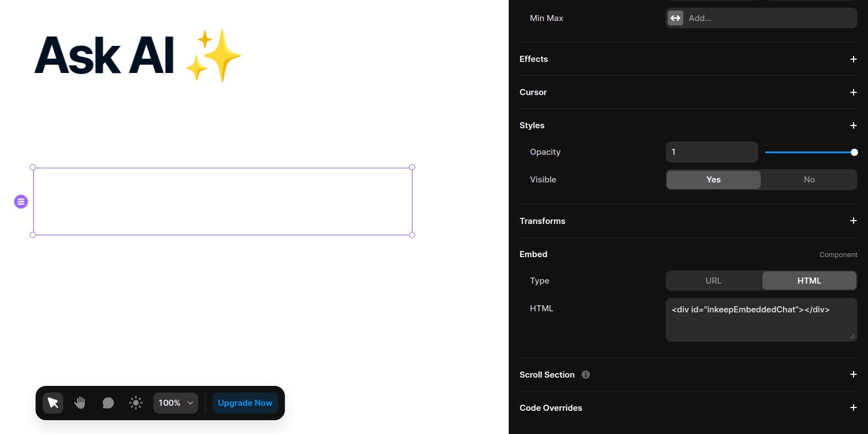Open the 100% zoom dropdown
Image resolution: width=868 pixels, height=434 pixels.
(x=175, y=403)
